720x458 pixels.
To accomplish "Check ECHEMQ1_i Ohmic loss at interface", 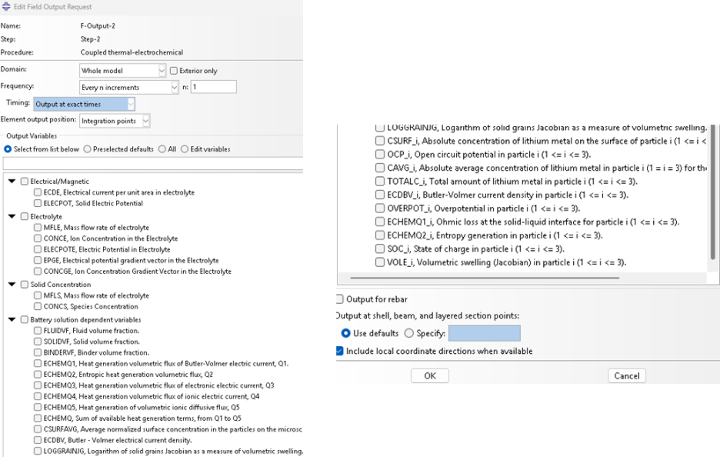I will point(380,221).
